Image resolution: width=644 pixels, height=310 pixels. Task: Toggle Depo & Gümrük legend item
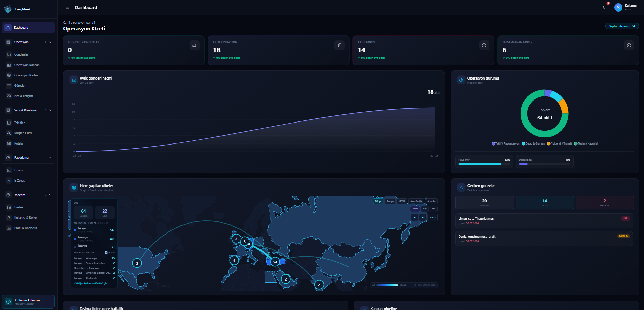[534, 143]
